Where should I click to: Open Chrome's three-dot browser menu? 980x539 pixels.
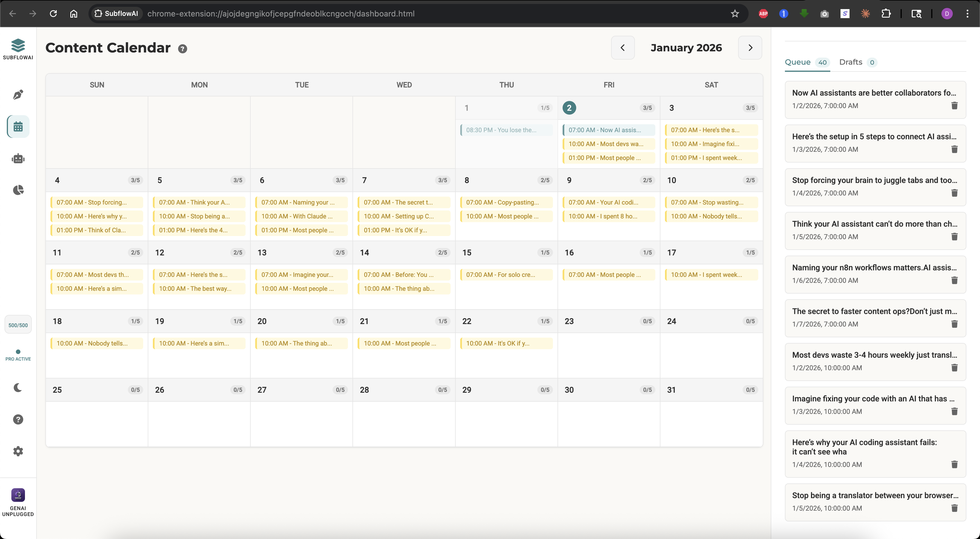[968, 14]
